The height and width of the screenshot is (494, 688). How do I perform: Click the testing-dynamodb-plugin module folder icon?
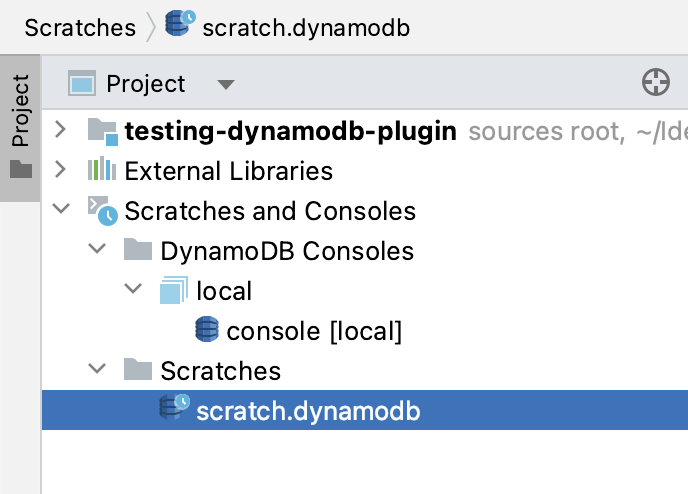pyautogui.click(x=103, y=130)
